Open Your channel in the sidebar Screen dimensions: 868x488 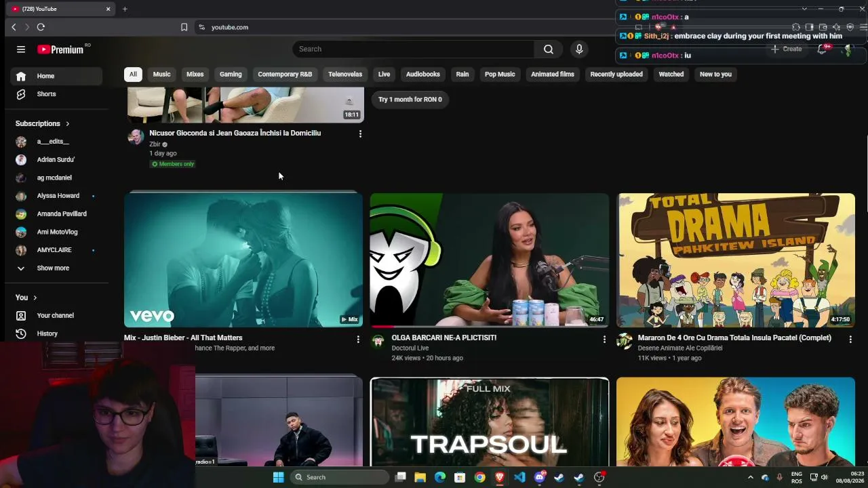[x=56, y=315]
